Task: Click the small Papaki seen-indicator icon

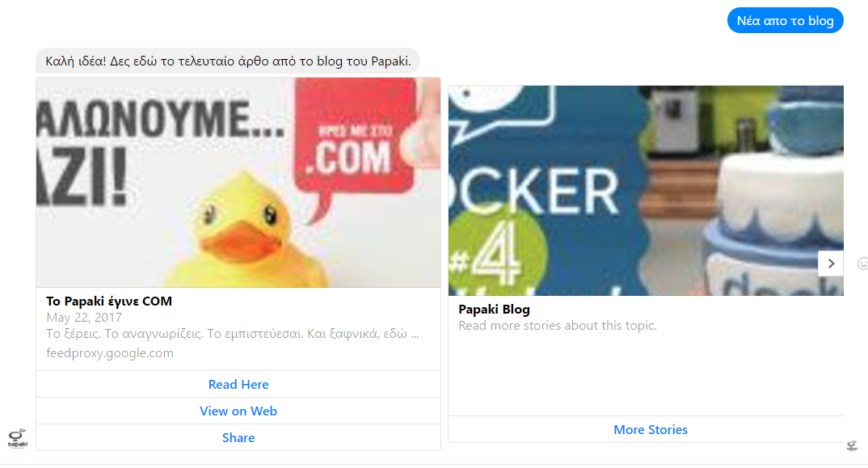Action: pyautogui.click(x=853, y=445)
